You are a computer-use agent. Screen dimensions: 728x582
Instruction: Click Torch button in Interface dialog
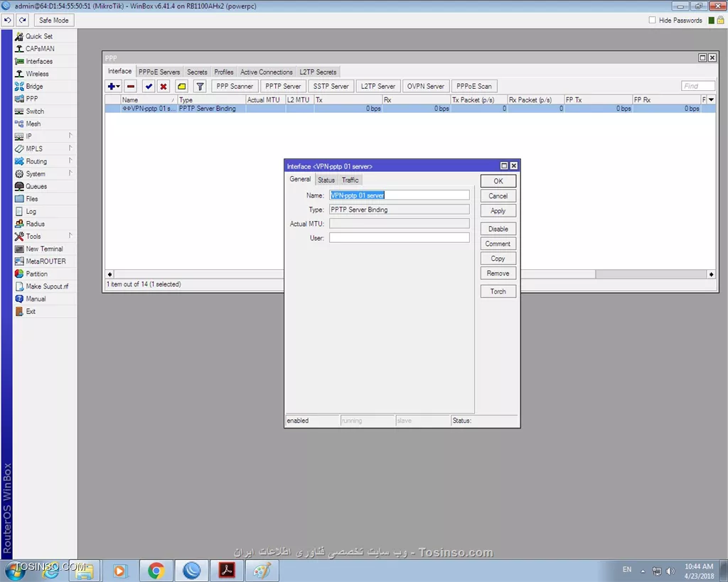click(498, 291)
